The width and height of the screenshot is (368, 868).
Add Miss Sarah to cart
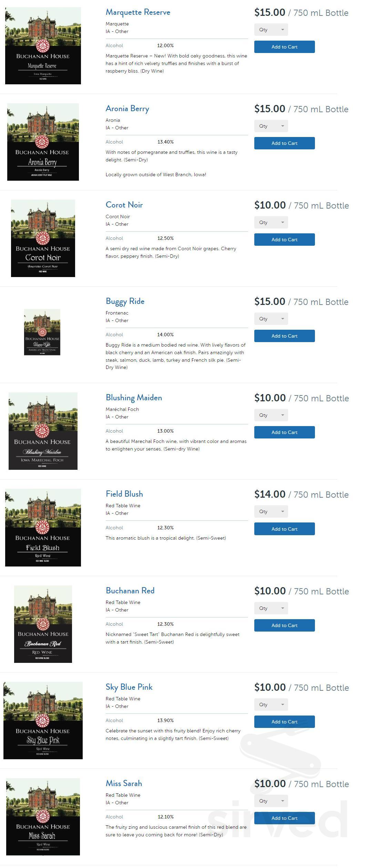click(x=284, y=818)
